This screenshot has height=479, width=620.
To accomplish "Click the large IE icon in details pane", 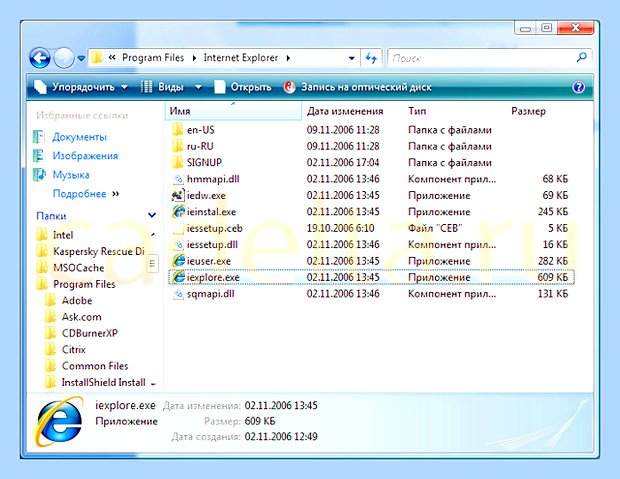I will coord(59,422).
